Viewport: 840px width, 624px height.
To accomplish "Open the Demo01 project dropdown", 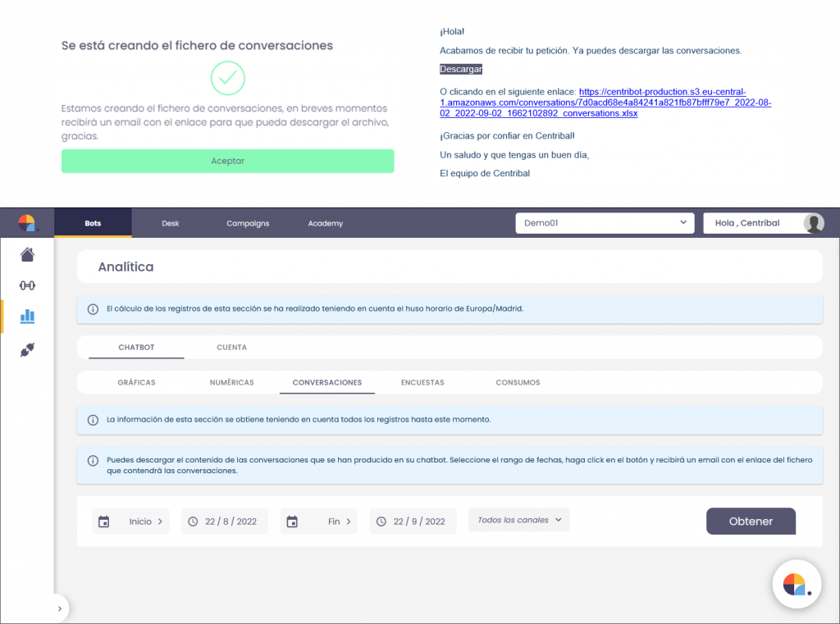I will 605,223.
